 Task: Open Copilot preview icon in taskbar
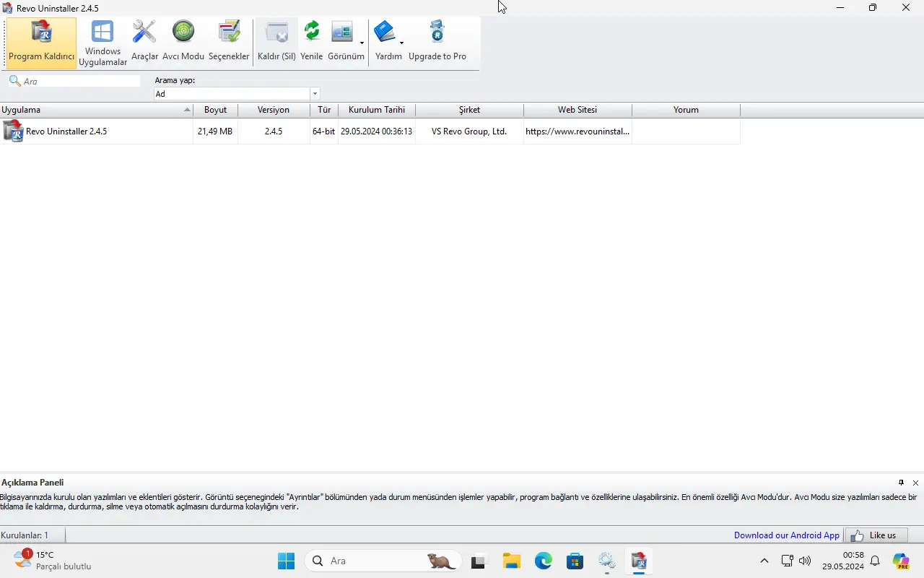[901, 561]
